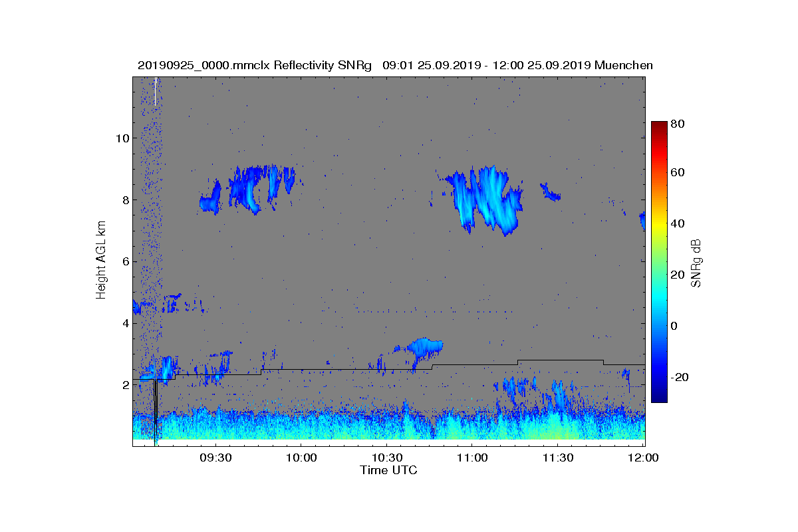Click the height tick label 8

[124, 200]
